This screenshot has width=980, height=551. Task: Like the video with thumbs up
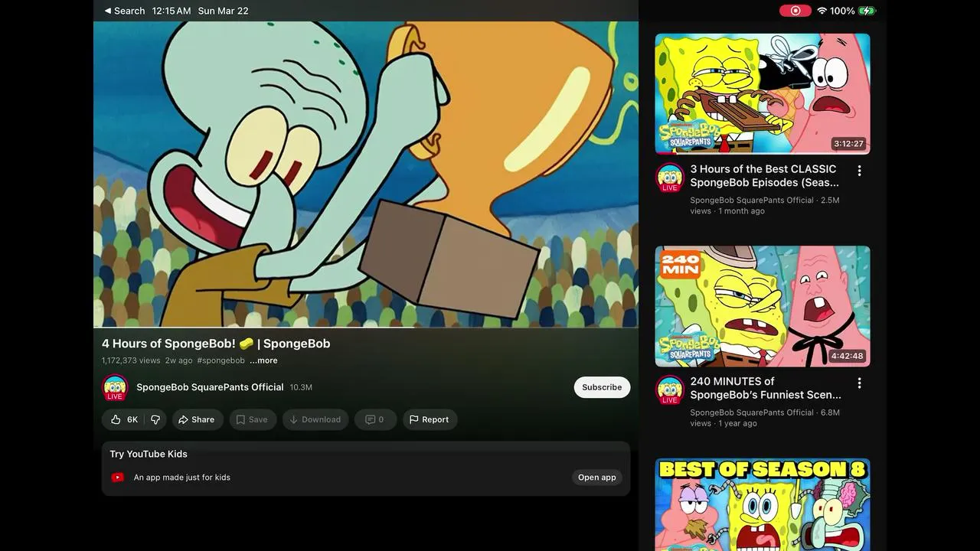124,419
